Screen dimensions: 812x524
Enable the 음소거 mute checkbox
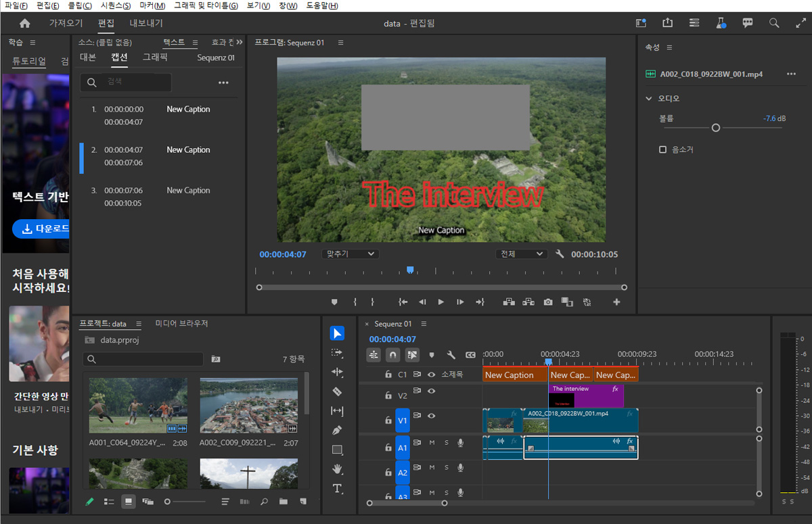click(x=663, y=149)
